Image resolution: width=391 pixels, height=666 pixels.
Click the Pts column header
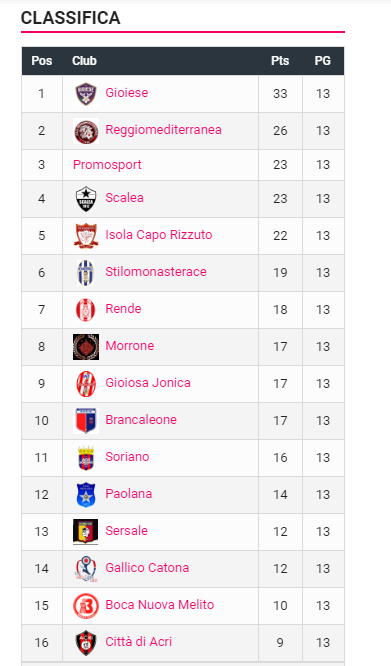280,61
